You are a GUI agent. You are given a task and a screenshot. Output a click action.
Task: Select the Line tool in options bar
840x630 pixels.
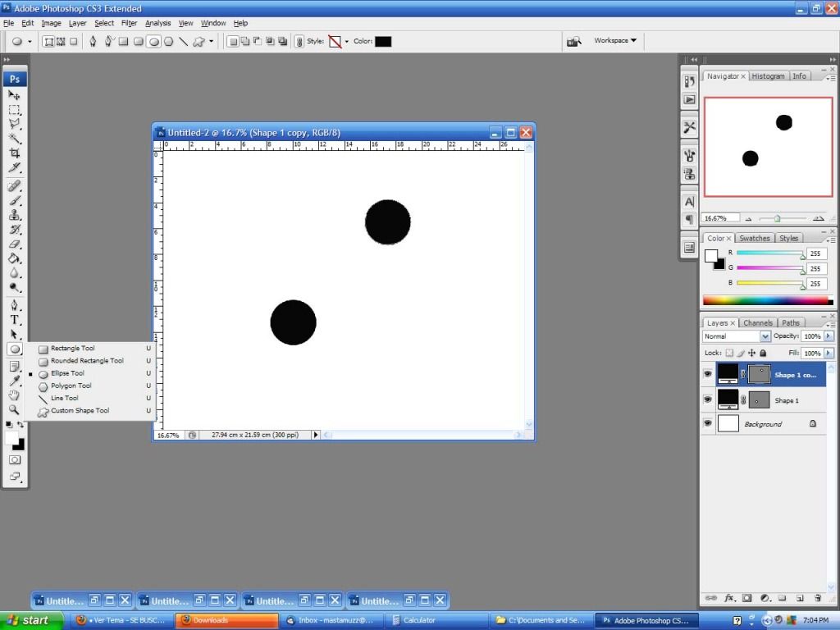point(184,41)
